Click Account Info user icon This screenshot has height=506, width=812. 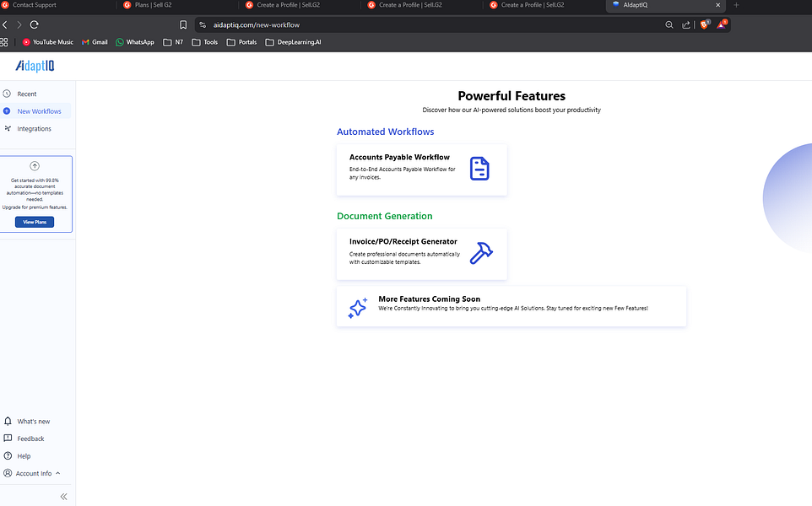8,473
